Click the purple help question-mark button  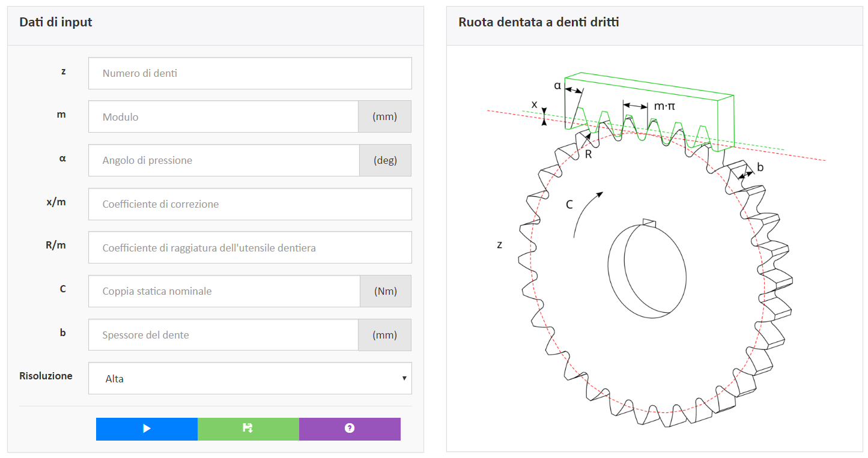[x=350, y=429]
